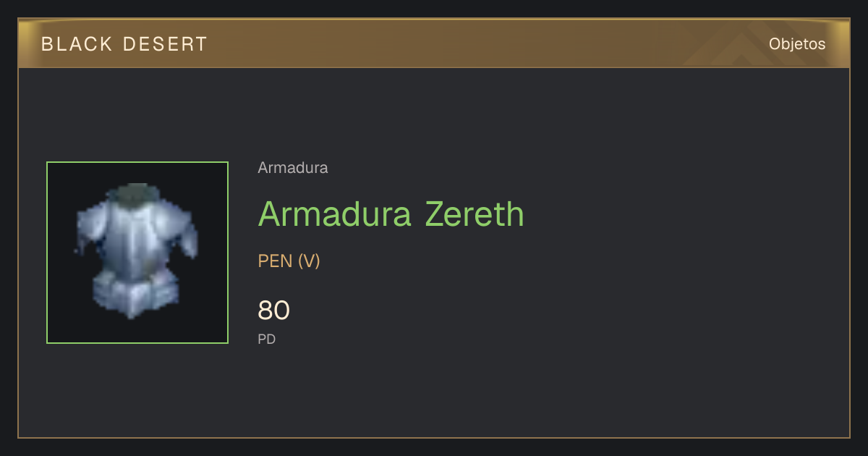Image resolution: width=868 pixels, height=456 pixels.
Task: Select the gray Armadura category label
Action: coord(293,168)
